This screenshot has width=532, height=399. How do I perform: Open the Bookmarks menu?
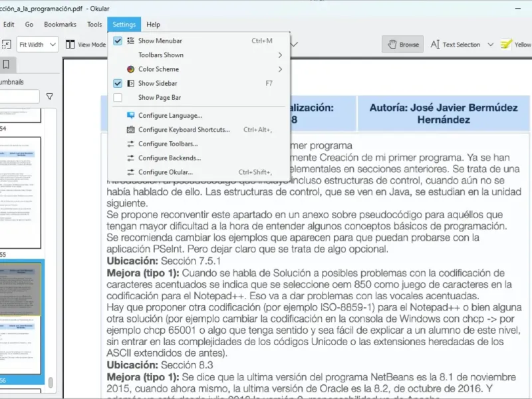[x=60, y=25]
